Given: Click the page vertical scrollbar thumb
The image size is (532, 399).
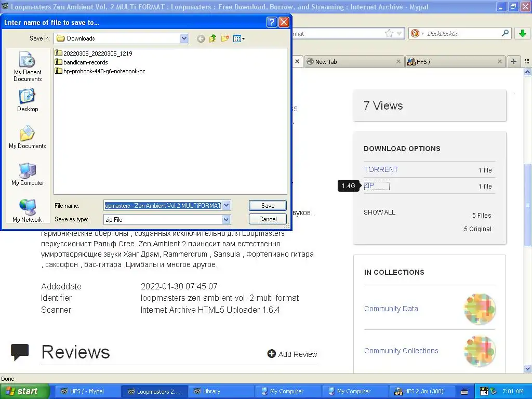Looking at the screenshot, I should 527,205.
